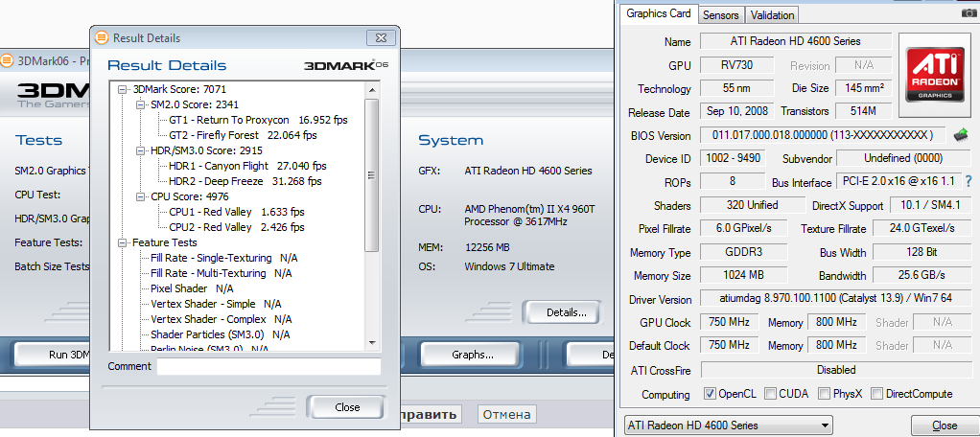Click the Driver Version value field
The width and height of the screenshot is (980, 437).
coord(835,298)
